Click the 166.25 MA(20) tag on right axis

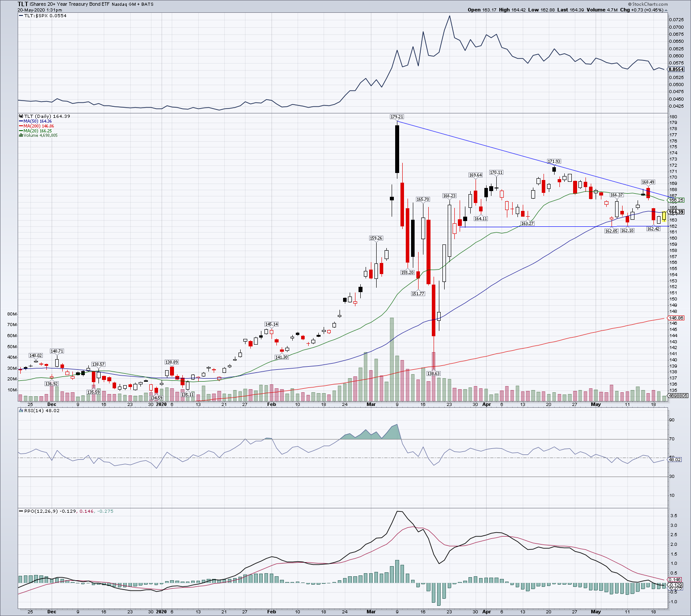676,200
